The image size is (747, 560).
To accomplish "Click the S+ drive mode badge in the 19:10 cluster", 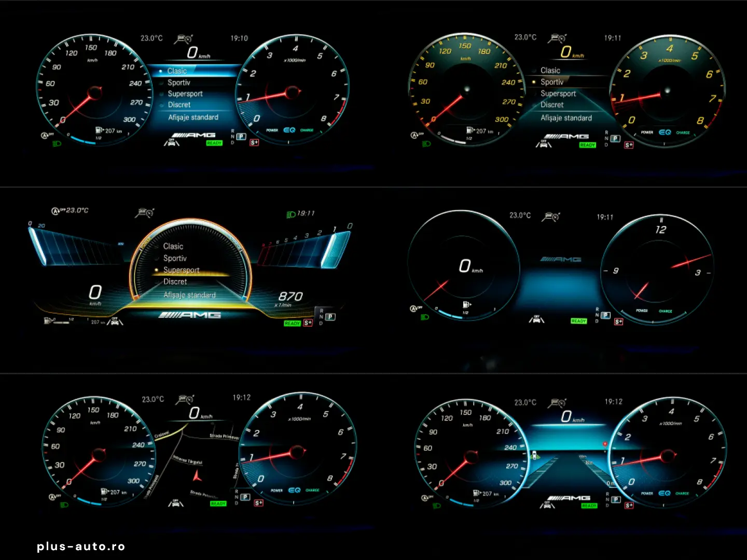I will click(254, 142).
